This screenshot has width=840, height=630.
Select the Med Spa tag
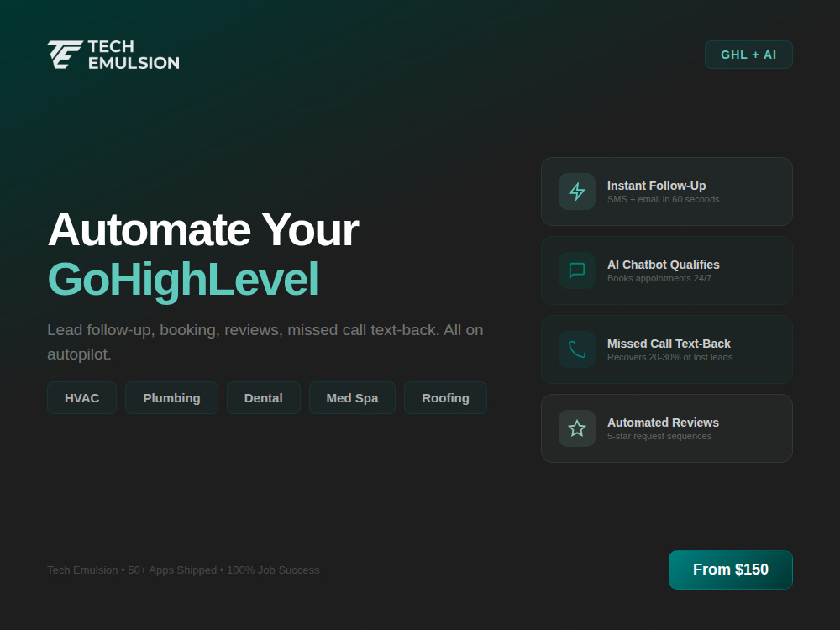352,398
